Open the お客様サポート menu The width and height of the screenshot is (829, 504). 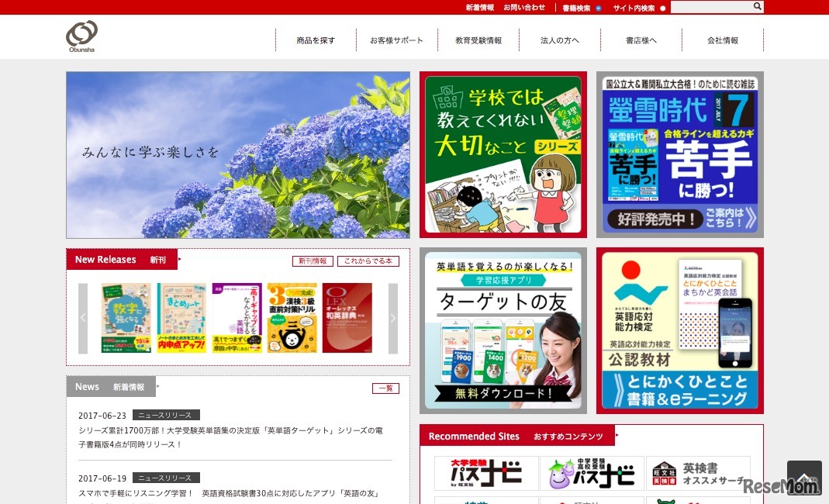coord(396,40)
